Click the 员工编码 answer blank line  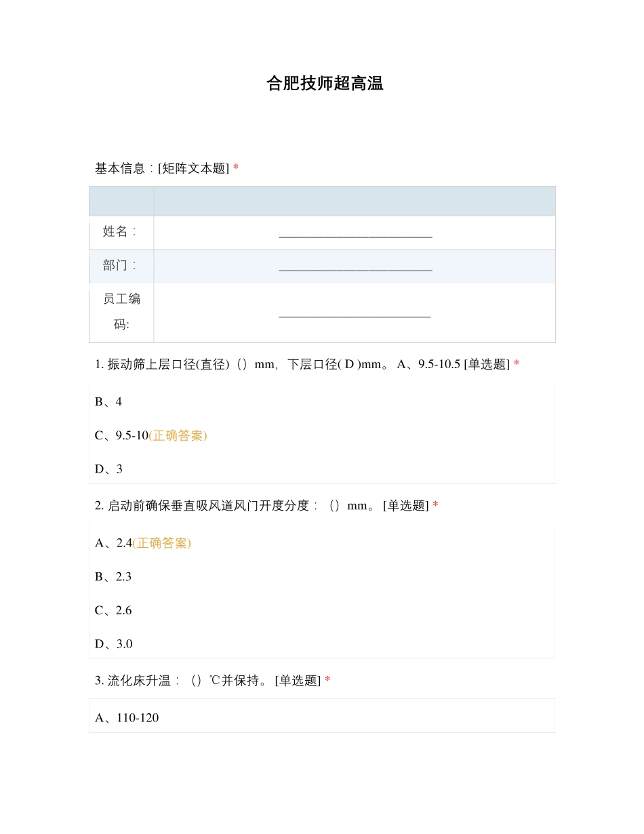pyautogui.click(x=355, y=314)
